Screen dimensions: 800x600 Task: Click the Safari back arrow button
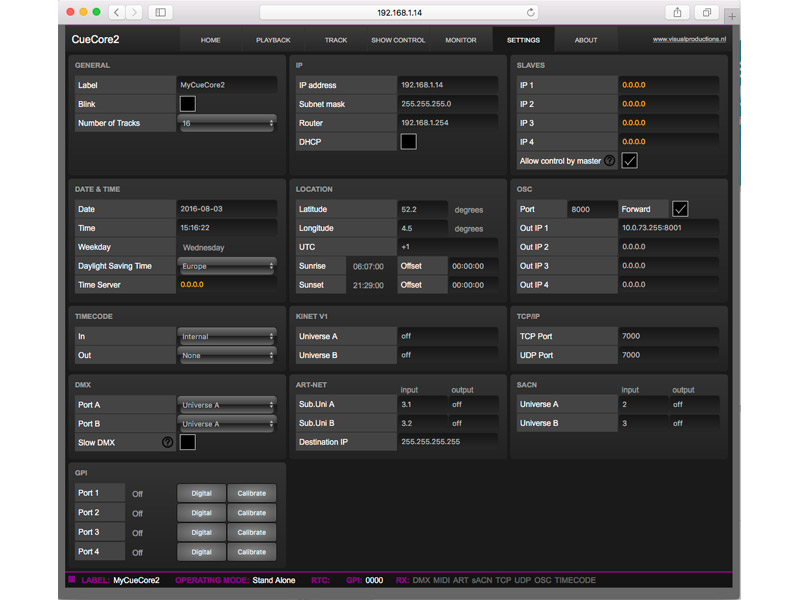pos(118,12)
